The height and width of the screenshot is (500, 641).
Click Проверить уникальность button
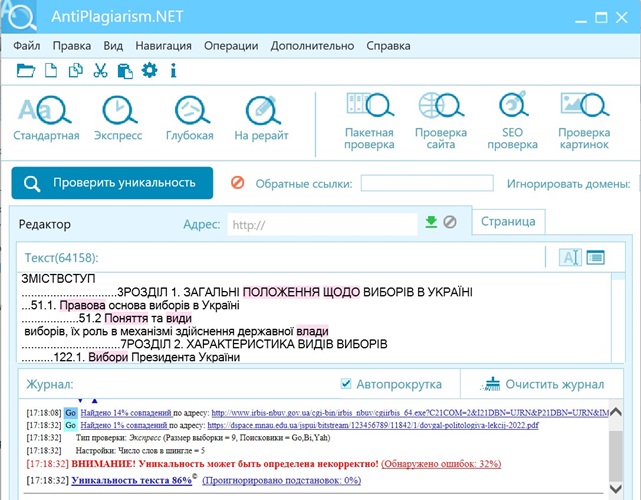[112, 183]
